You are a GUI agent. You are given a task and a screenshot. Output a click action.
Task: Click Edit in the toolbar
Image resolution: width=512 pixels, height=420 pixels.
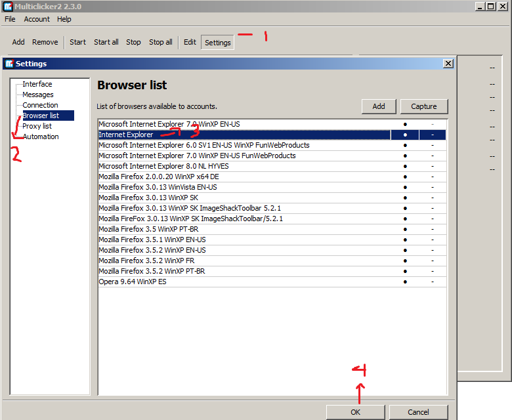(190, 42)
